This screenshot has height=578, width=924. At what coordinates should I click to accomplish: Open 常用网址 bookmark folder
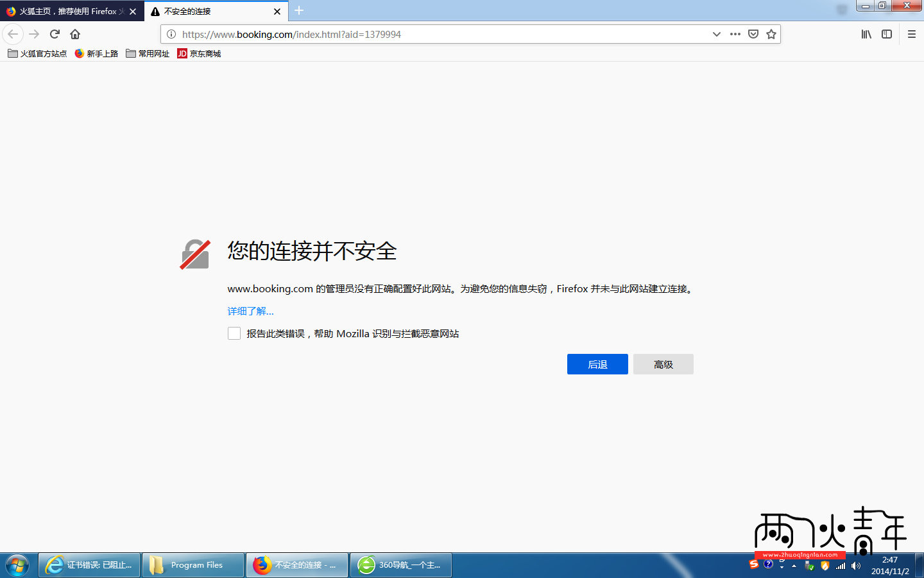[x=148, y=53]
